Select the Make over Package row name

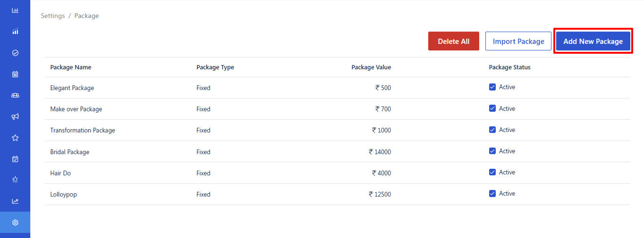point(76,109)
